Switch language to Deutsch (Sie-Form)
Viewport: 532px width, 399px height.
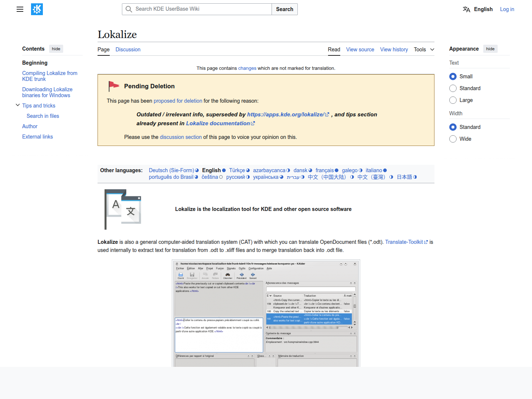click(x=171, y=170)
